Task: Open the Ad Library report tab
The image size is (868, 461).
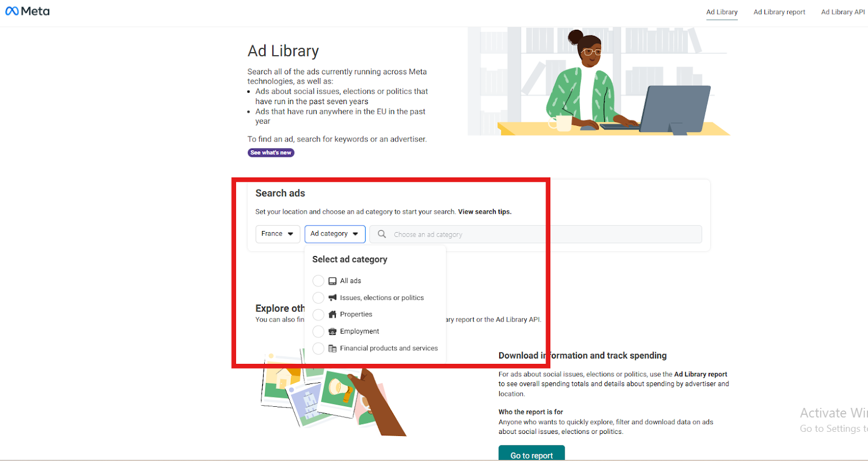Action: pyautogui.click(x=779, y=12)
